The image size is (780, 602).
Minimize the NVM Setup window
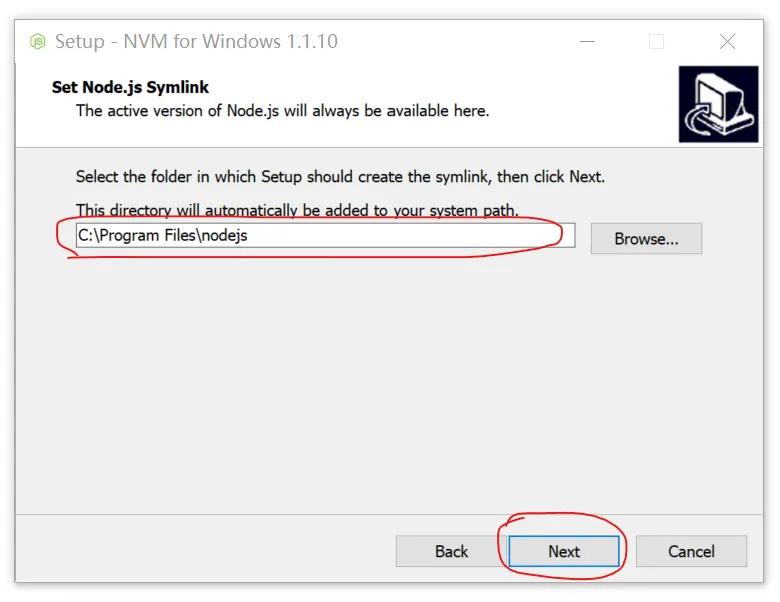584,41
